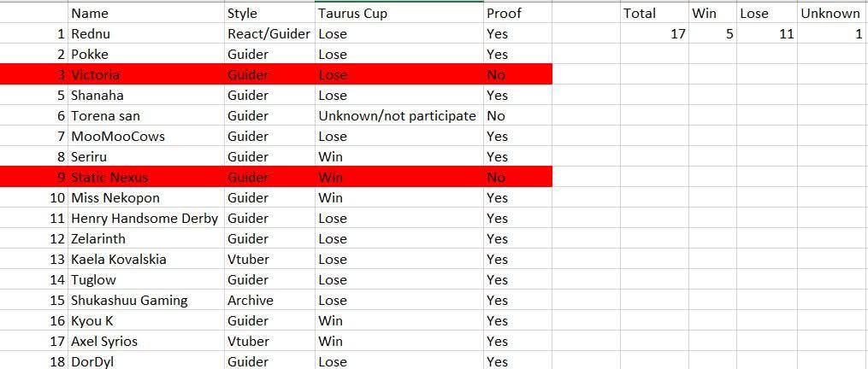Viewport: 868px width, 369px height.
Task: Select the Win count 5 cell
Action: [713, 34]
